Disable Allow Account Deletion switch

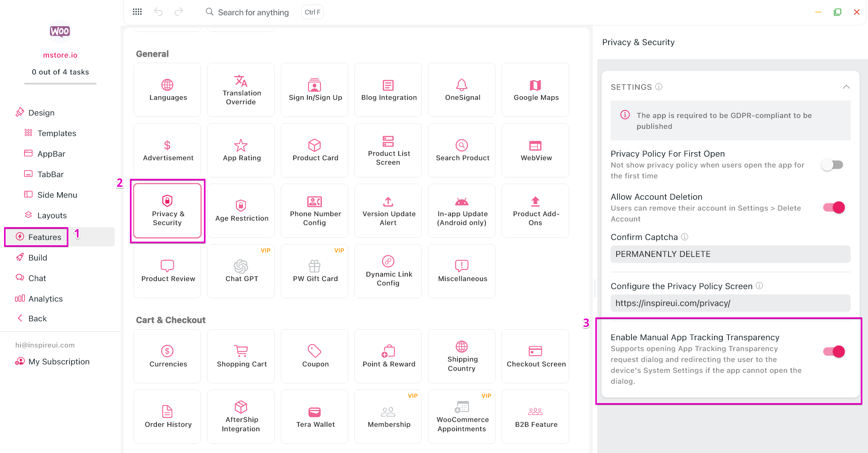pyautogui.click(x=833, y=207)
